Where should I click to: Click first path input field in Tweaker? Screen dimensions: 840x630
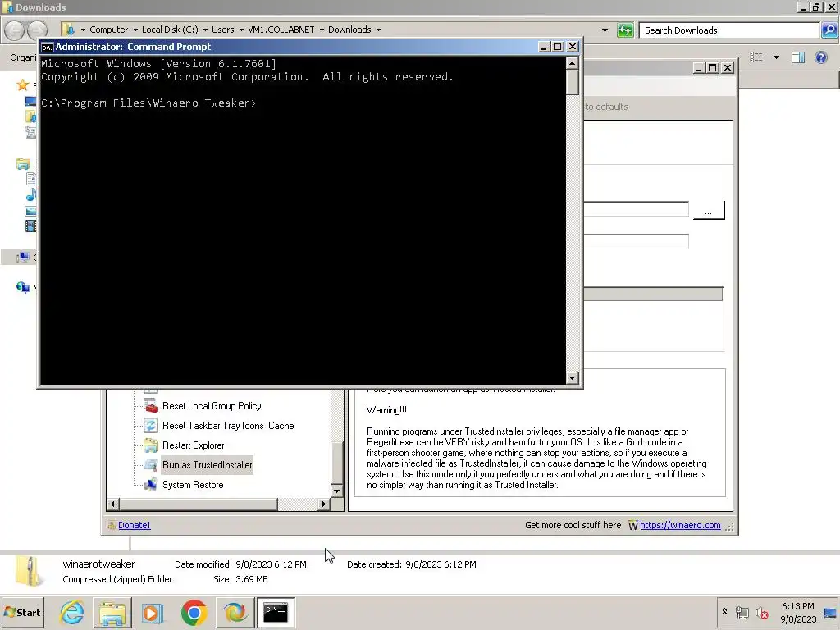click(x=636, y=209)
